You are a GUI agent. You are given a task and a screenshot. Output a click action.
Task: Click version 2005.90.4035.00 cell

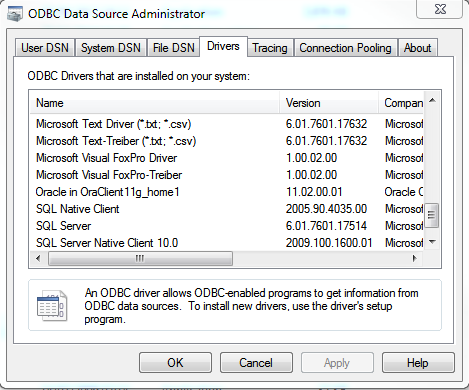[326, 209]
